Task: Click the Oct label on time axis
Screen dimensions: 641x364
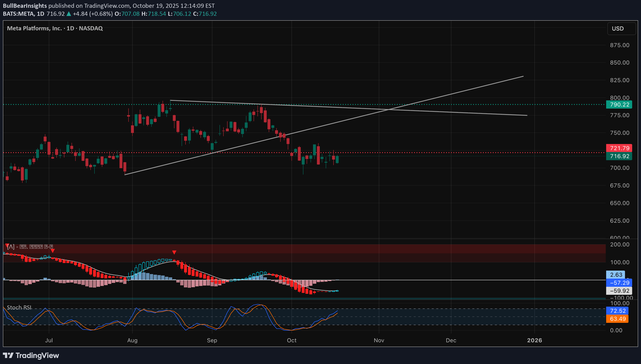Action: click(x=292, y=340)
